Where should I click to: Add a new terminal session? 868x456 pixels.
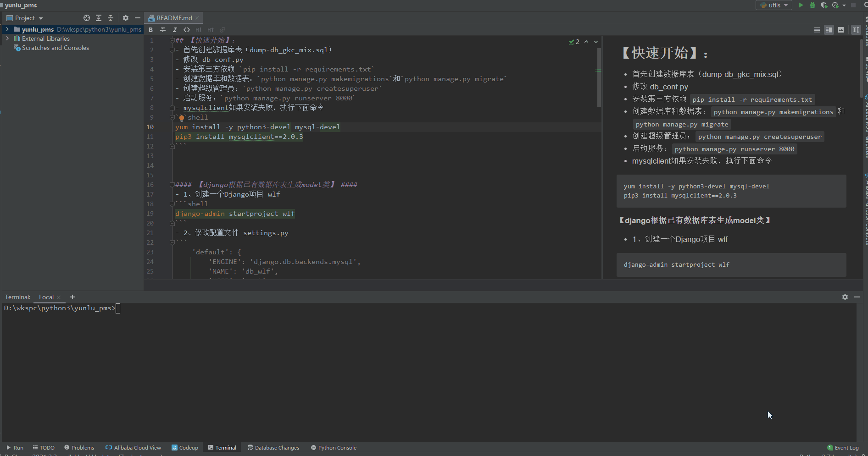coord(72,297)
